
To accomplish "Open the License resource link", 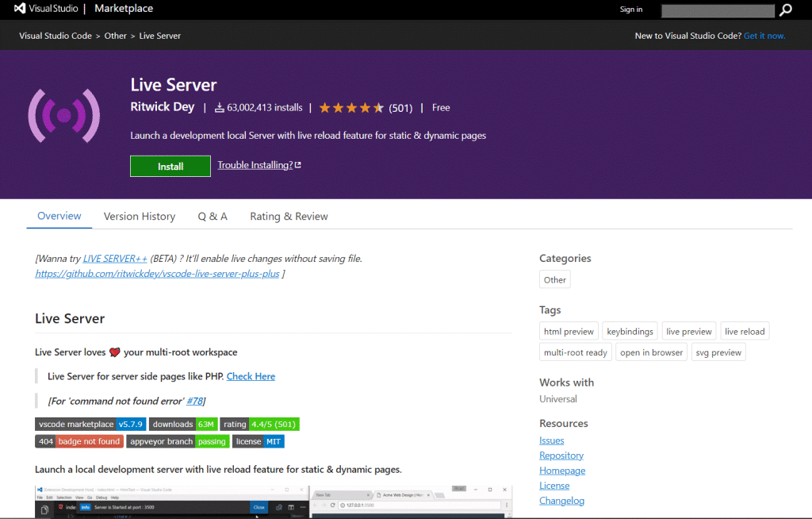I will point(554,486).
